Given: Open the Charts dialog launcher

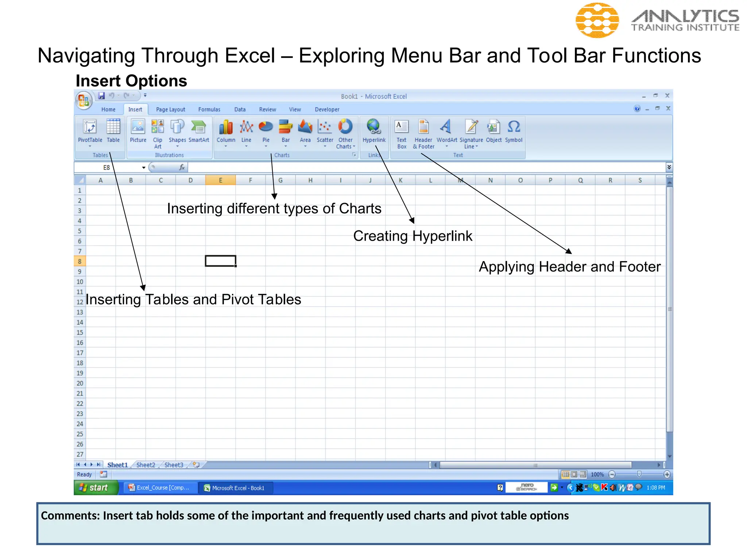Looking at the screenshot, I should [x=354, y=155].
